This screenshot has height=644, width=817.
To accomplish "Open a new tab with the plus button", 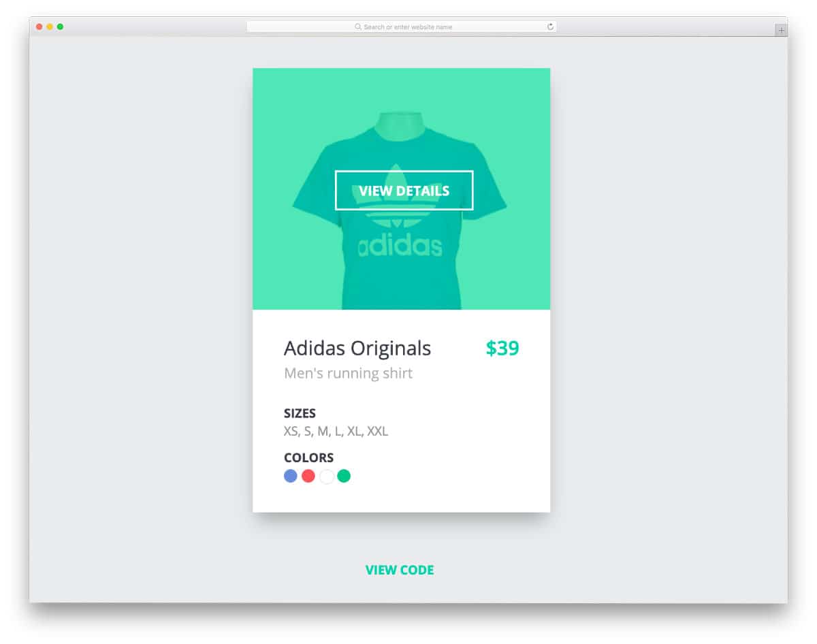I will (781, 30).
